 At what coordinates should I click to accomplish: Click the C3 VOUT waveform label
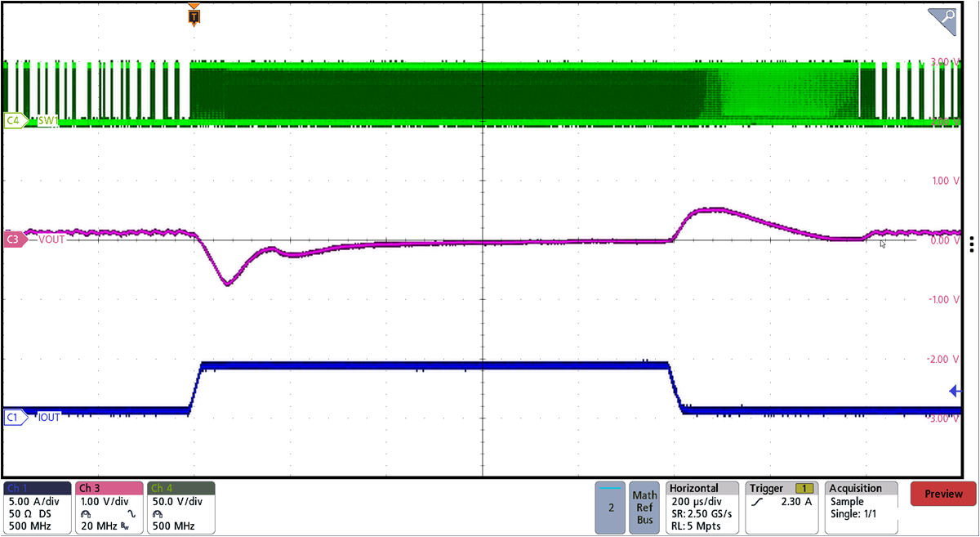coord(33,240)
